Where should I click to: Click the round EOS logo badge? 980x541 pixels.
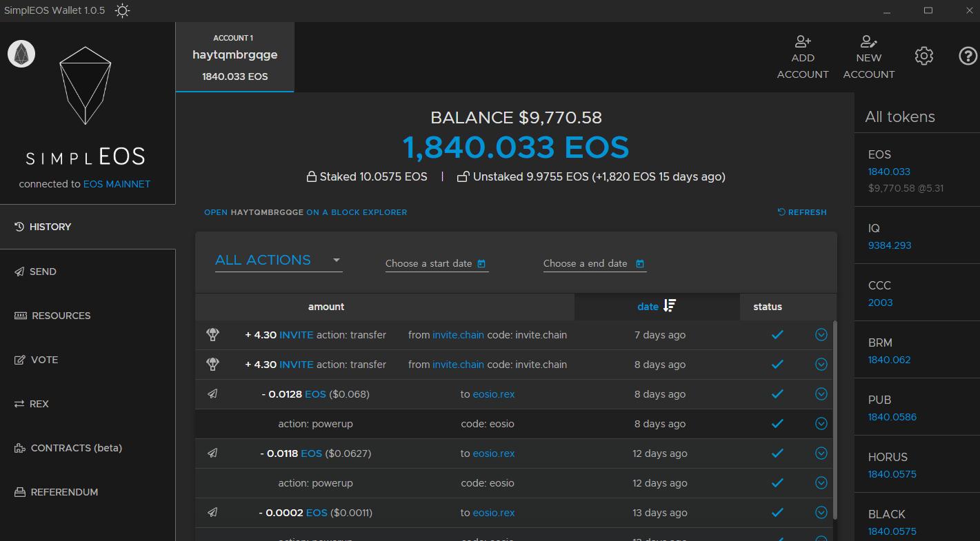[x=21, y=54]
